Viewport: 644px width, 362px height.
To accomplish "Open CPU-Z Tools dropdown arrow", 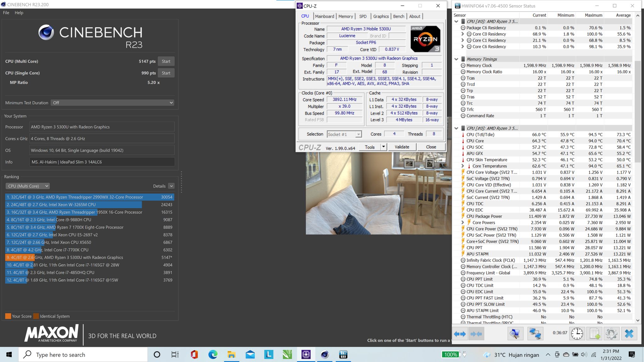I will pyautogui.click(x=383, y=147).
